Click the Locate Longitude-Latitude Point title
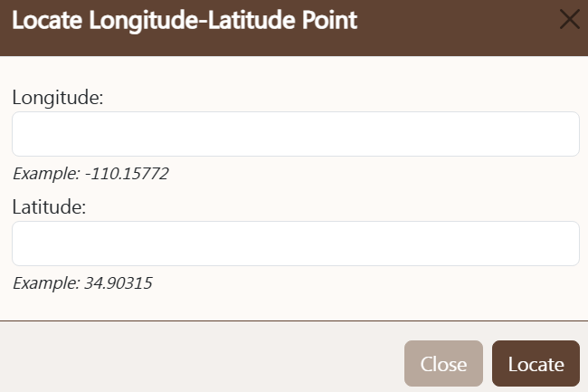This screenshot has width=588, height=392. (x=185, y=20)
